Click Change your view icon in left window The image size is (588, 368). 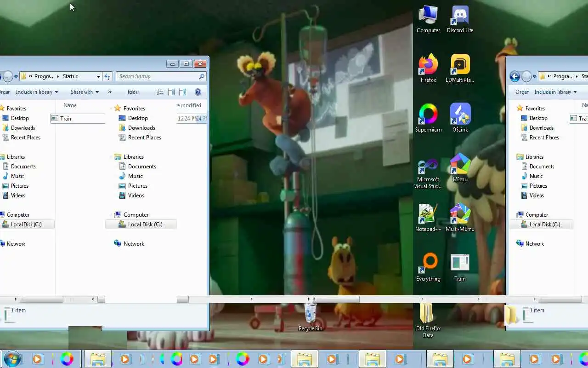coord(160,92)
